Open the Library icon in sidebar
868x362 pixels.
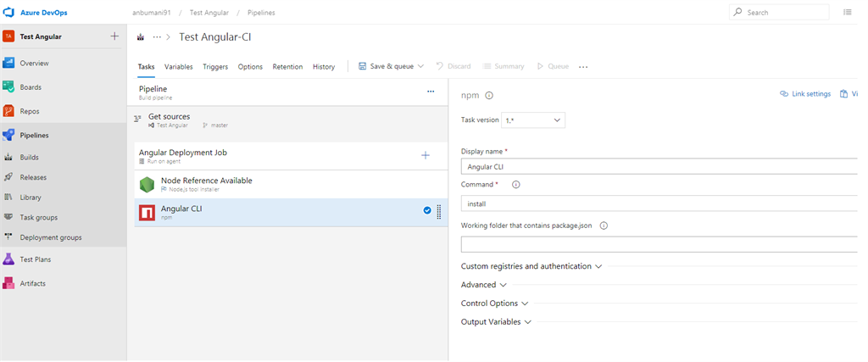[8, 197]
